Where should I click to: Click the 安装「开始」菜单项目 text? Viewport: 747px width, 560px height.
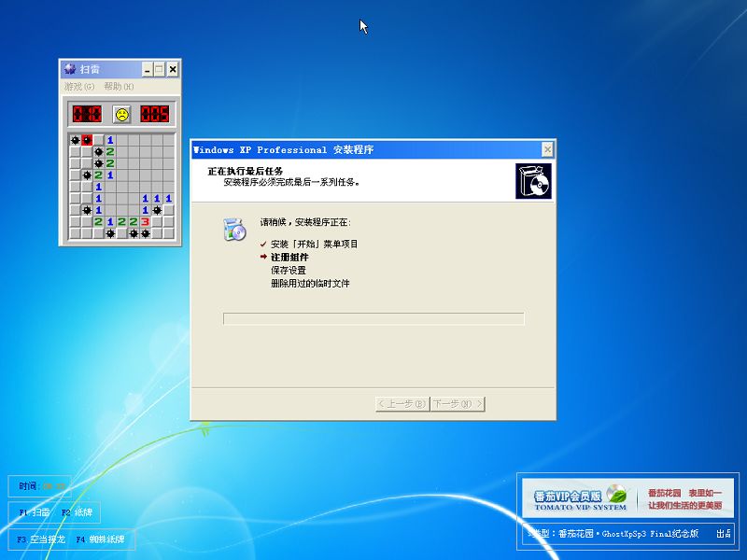(314, 245)
